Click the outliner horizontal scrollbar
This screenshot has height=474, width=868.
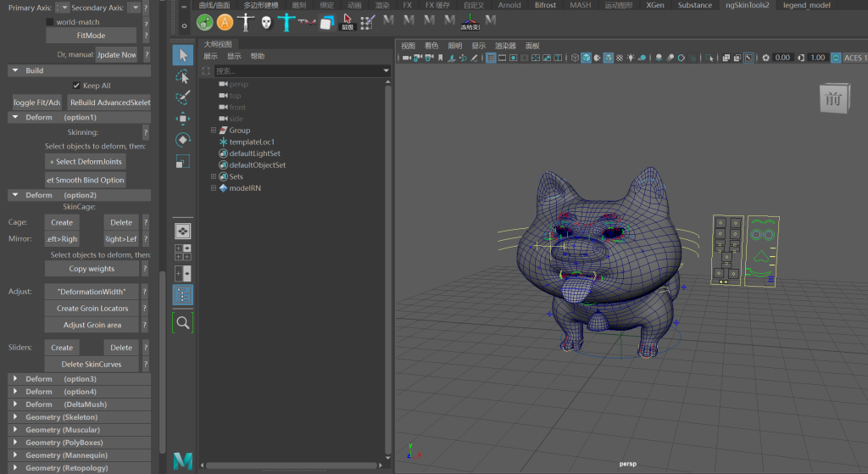tap(292, 466)
